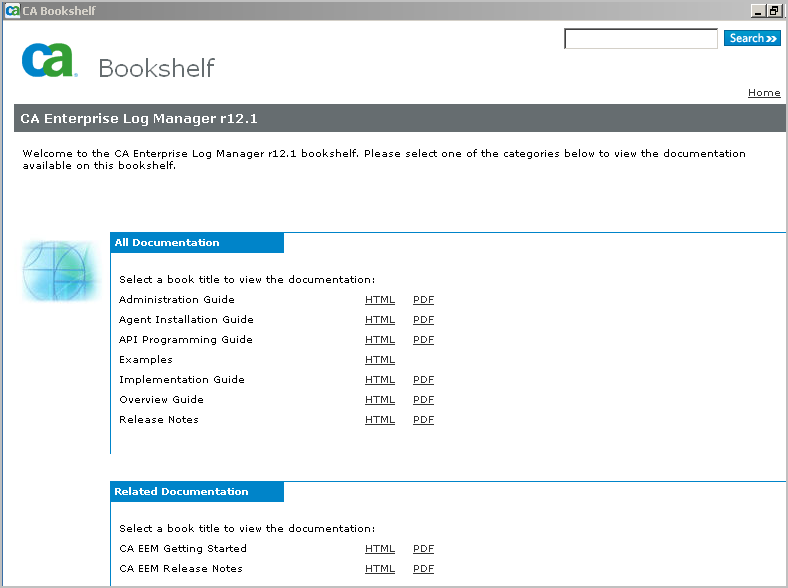Download Agent Installation Guide PDF

click(423, 320)
